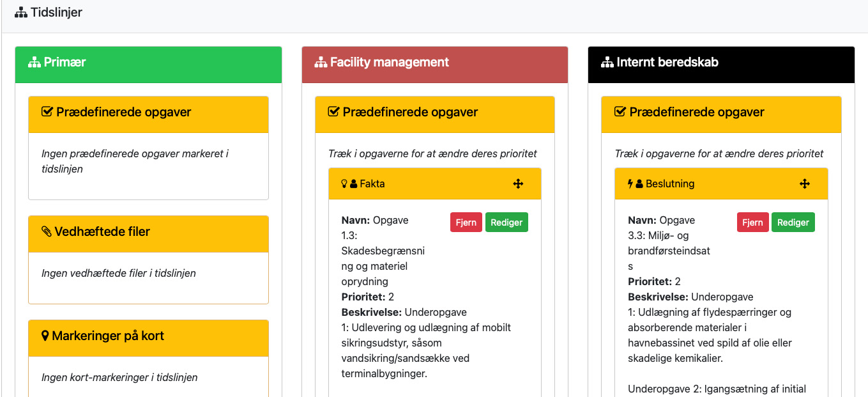This screenshot has width=868, height=397.
Task: Click checkmark icon in Primær's Prædefinerede opgaver
Action: pyautogui.click(x=47, y=112)
